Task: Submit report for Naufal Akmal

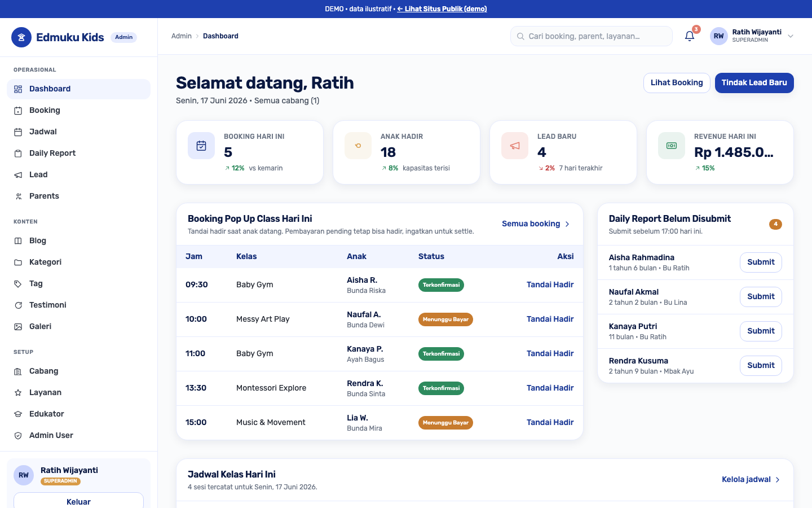Action: (761, 297)
